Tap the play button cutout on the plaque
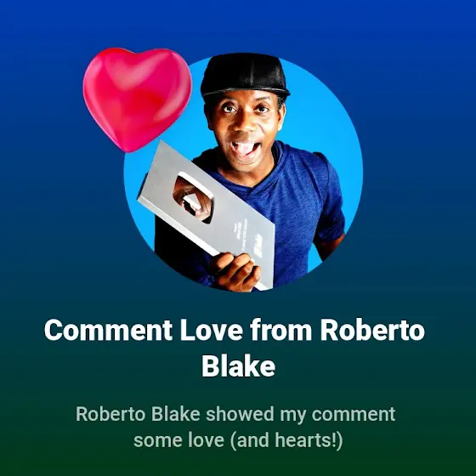 [194, 197]
